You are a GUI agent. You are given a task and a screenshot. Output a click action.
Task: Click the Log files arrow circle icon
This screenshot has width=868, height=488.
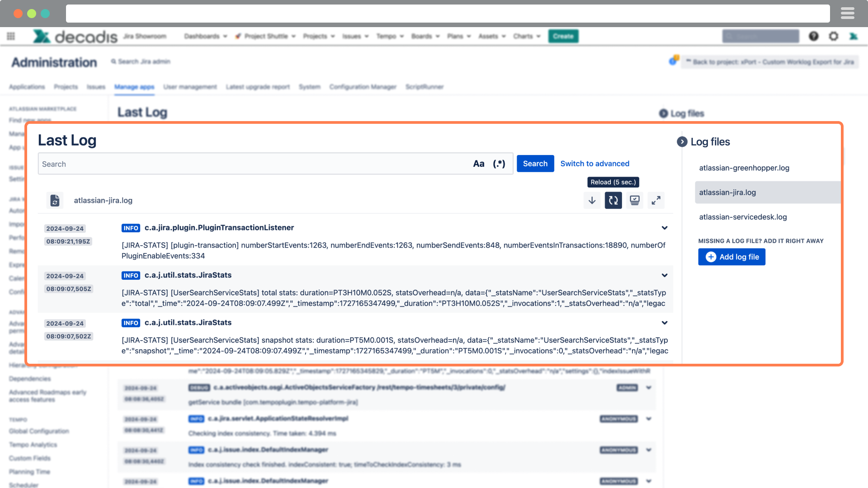pyautogui.click(x=682, y=141)
